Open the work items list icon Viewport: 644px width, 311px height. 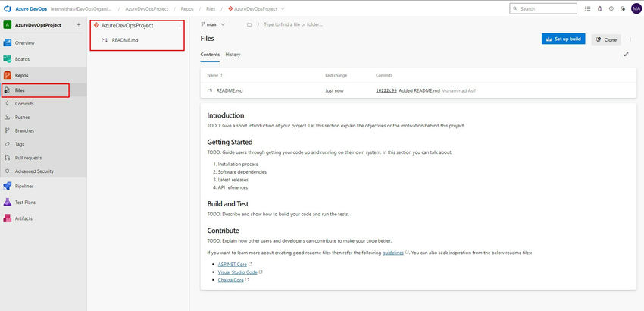pyautogui.click(x=587, y=9)
